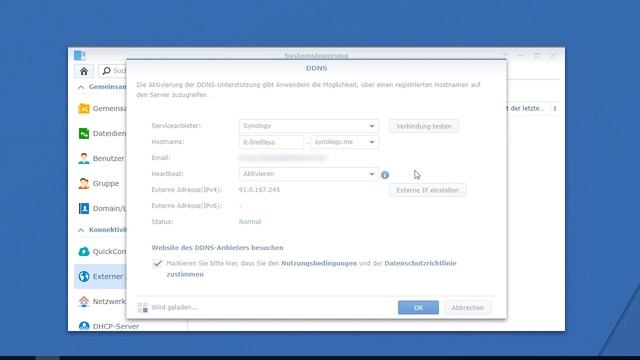
Task: Open DHCP-Server icon
Action: [84, 326]
